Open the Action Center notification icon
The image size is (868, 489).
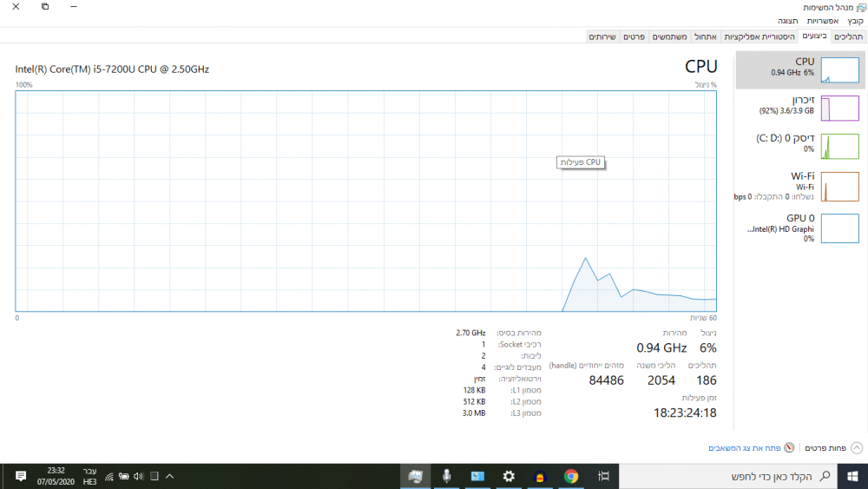point(21,476)
